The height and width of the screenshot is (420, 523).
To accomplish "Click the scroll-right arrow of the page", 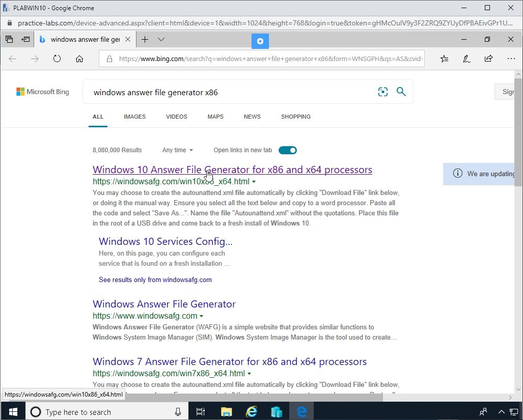I will (510, 397).
